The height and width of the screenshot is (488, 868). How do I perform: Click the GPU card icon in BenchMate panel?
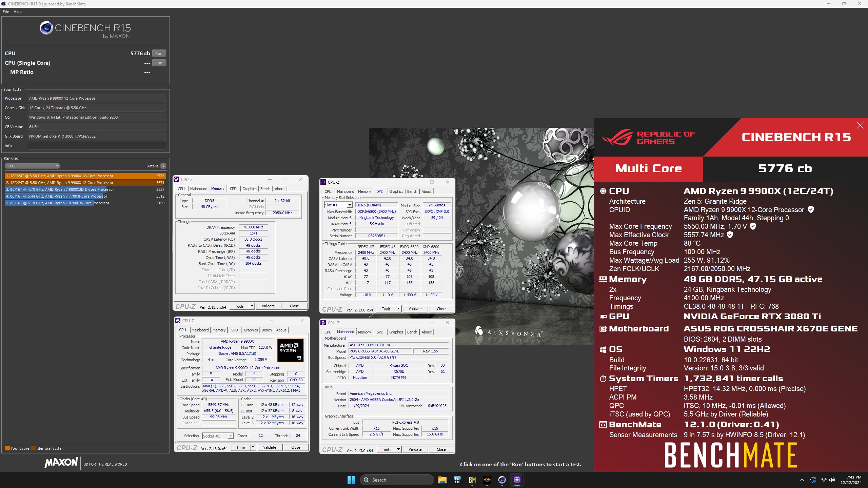(x=603, y=317)
